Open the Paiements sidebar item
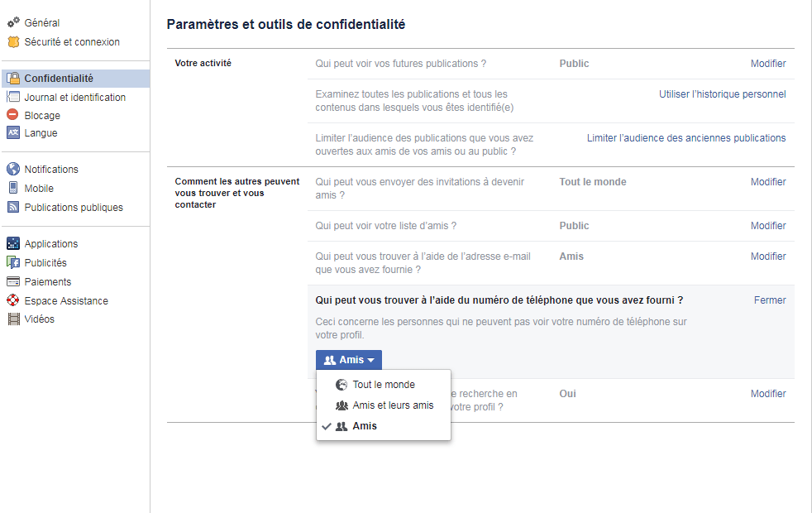The width and height of the screenshot is (812, 513). point(48,282)
